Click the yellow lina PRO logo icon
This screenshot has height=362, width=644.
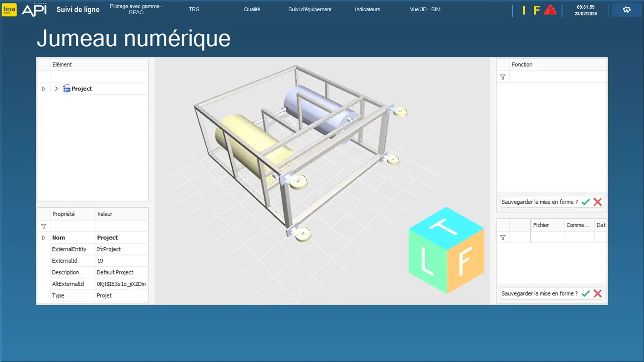click(9, 10)
